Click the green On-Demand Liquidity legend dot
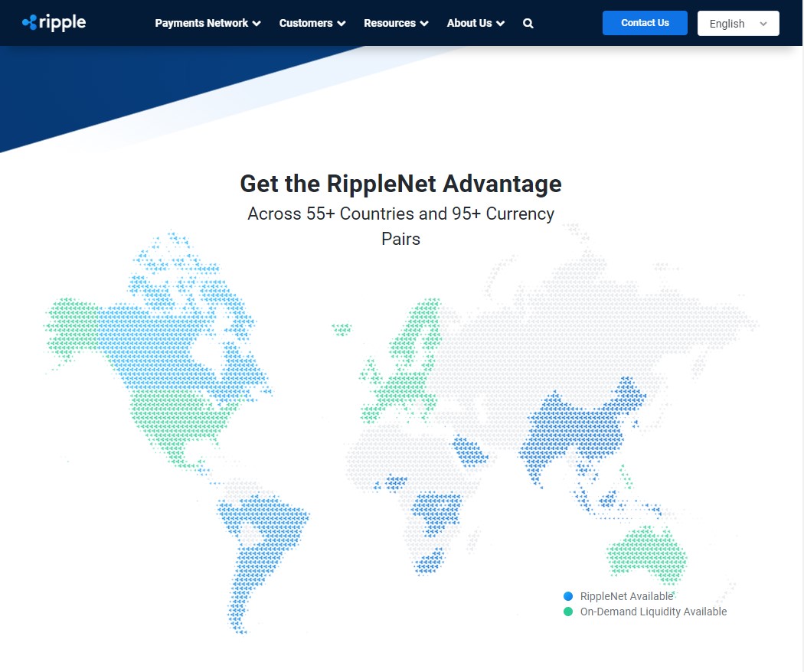Viewport: 804px width, 672px height. pyautogui.click(x=568, y=612)
